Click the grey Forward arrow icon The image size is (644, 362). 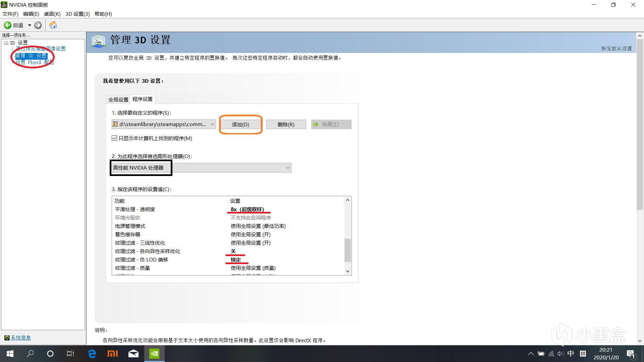tap(38, 25)
